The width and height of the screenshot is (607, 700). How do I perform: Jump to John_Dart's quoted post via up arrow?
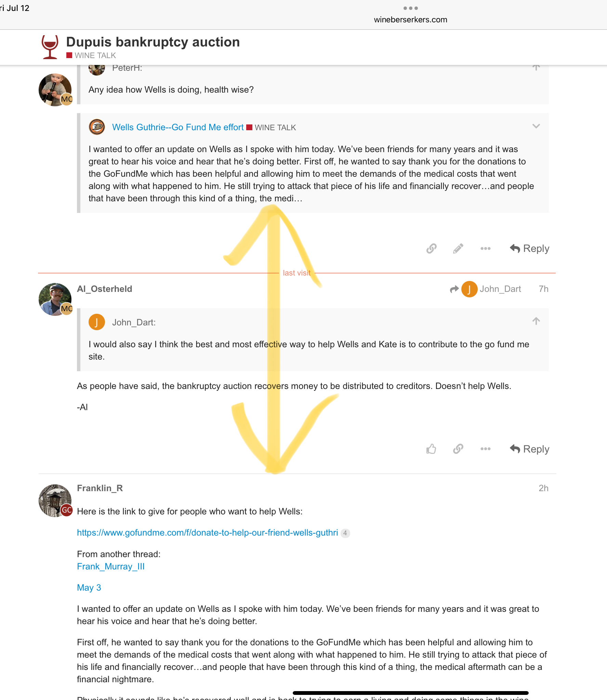pos(536,321)
